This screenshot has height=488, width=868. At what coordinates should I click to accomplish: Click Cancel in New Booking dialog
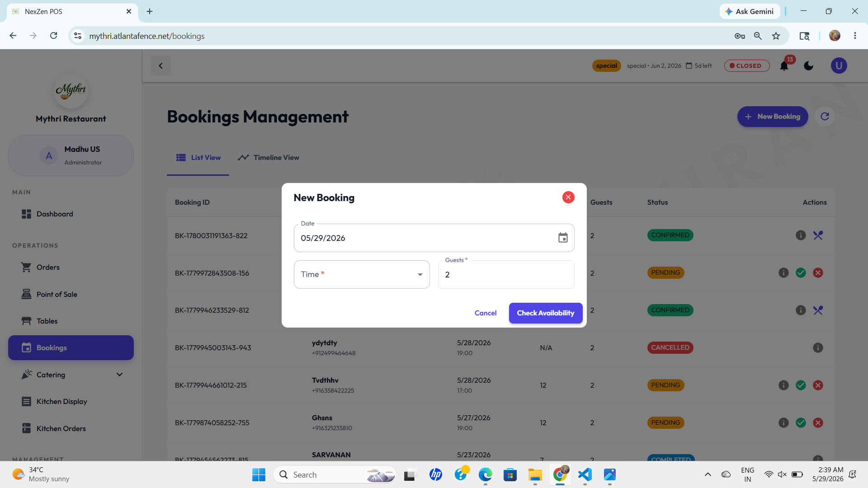pos(486,313)
